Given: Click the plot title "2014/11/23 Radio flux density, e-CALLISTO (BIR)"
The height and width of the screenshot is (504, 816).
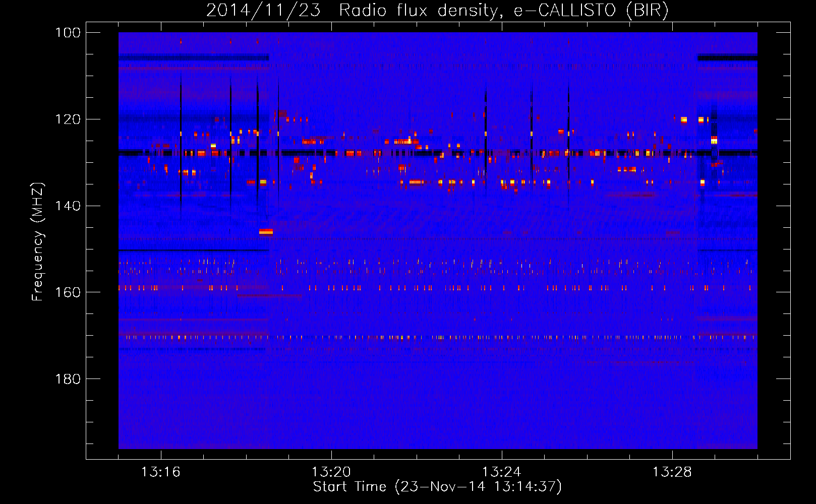Looking at the screenshot, I should point(437,10).
